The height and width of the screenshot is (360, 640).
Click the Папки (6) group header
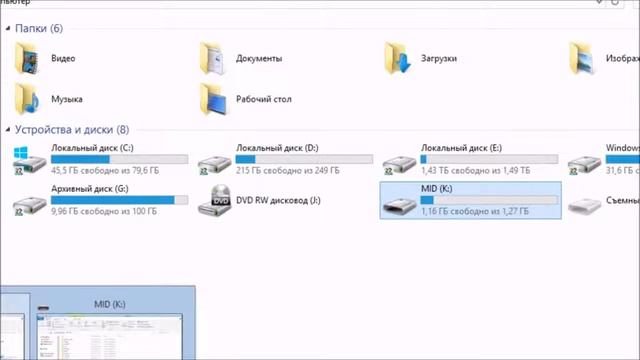[39, 28]
